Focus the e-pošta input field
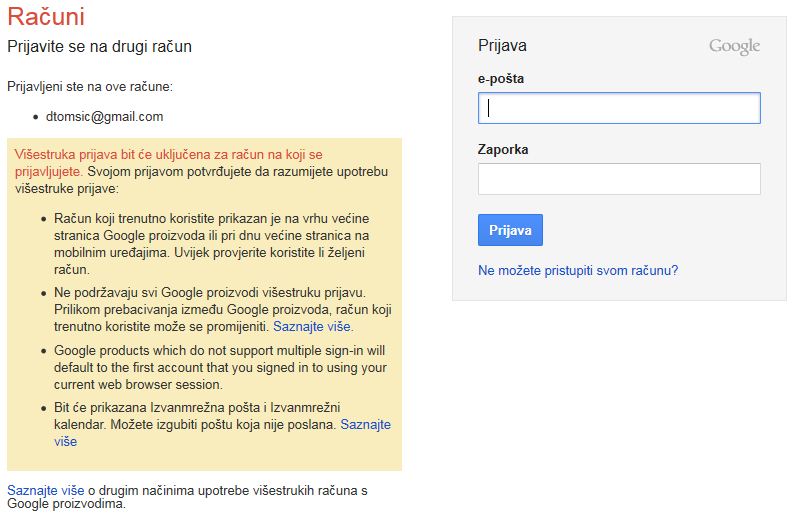Viewport: 796px width, 520px height. click(x=619, y=108)
